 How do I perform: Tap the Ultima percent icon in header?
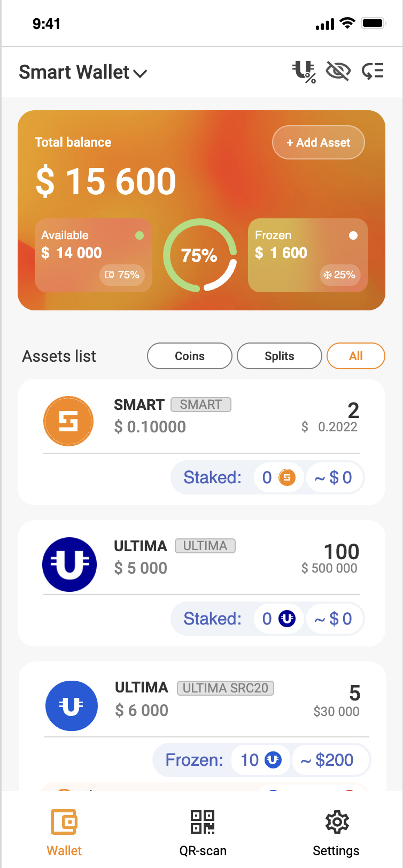(304, 72)
